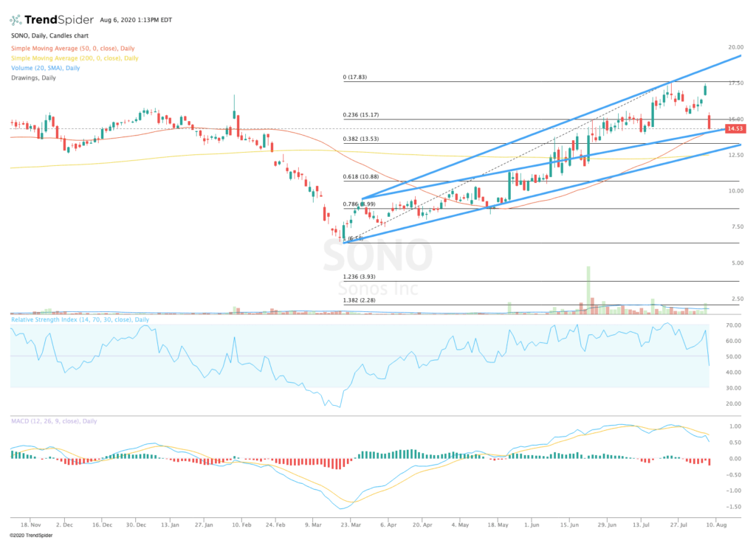The image size is (756, 540).
Task: Click the '1. Jun' date on time axis
Action: (532, 525)
